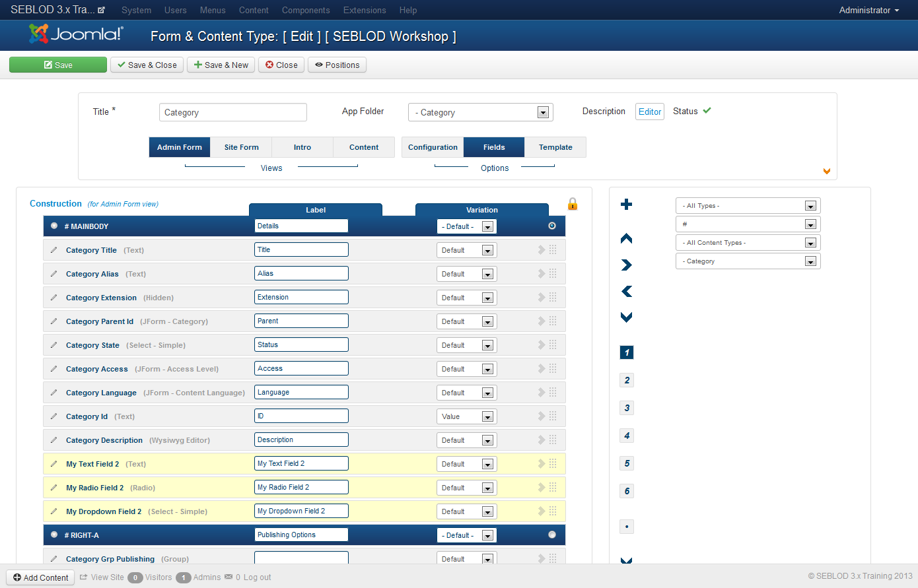Open the Administrator user menu

coord(869,10)
